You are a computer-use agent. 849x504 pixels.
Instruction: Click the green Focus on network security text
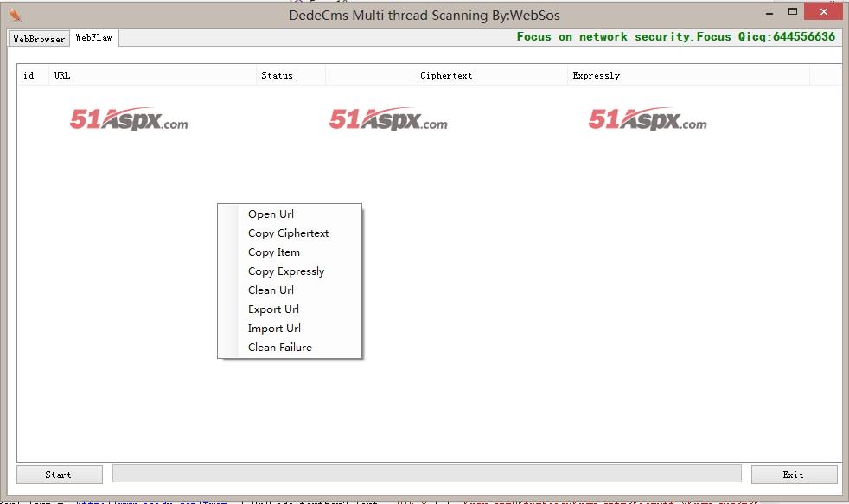[x=676, y=37]
